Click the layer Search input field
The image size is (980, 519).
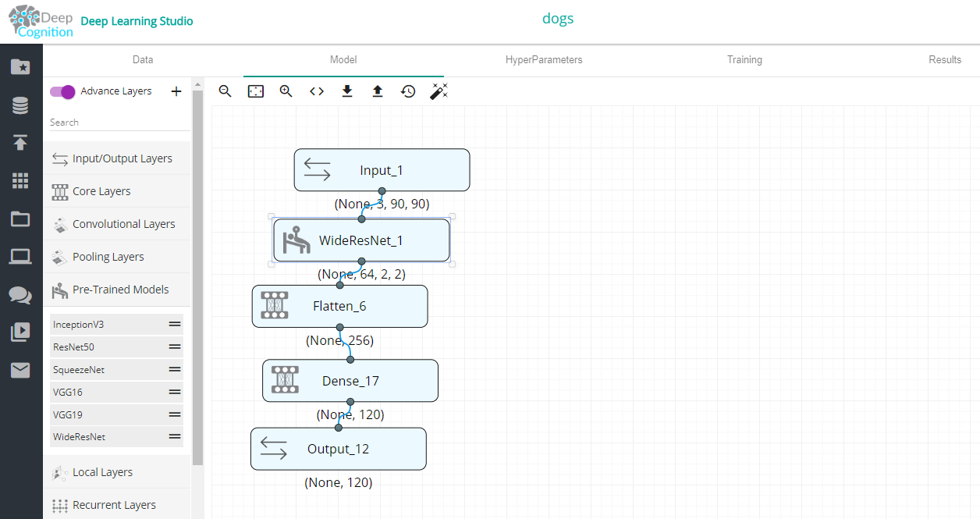tap(117, 123)
